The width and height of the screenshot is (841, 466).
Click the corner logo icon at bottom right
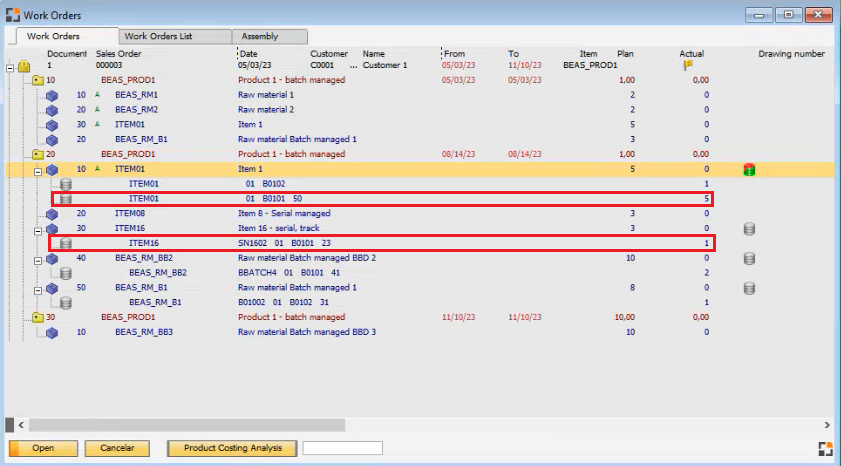(x=825, y=448)
